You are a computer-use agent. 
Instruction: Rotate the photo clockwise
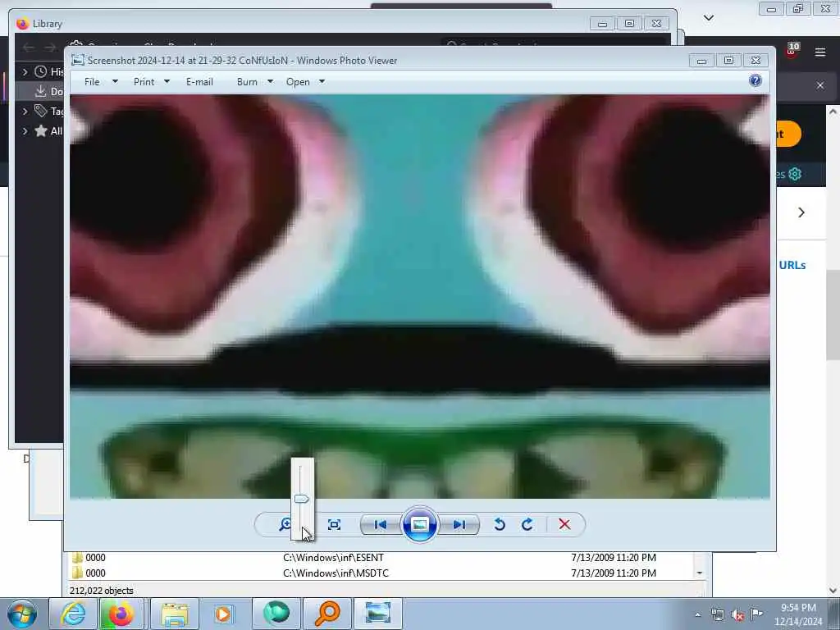point(527,524)
